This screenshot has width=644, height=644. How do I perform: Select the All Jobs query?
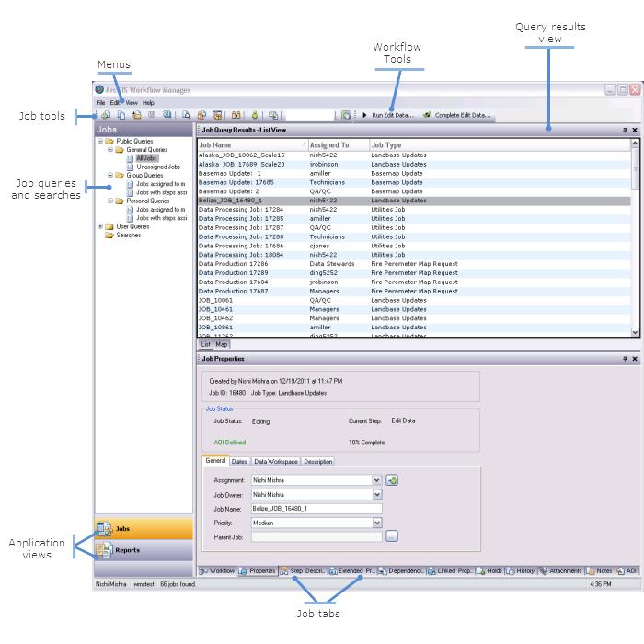pyautogui.click(x=146, y=158)
